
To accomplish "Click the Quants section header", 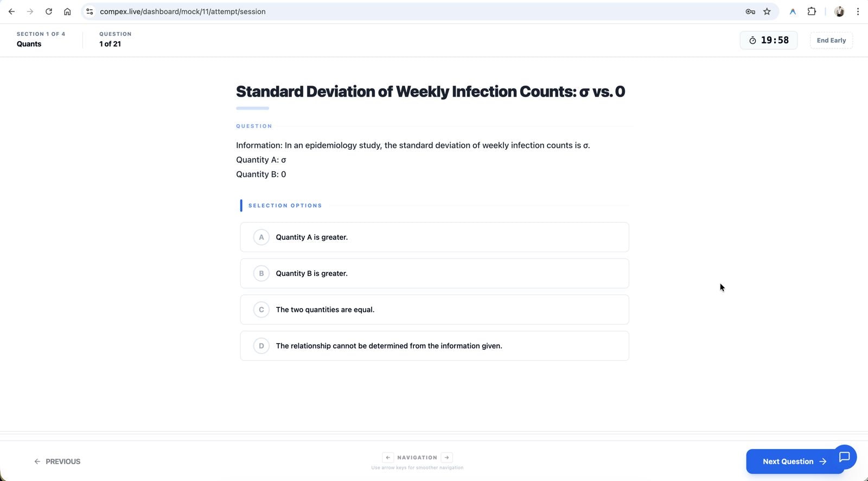I will (30, 43).
